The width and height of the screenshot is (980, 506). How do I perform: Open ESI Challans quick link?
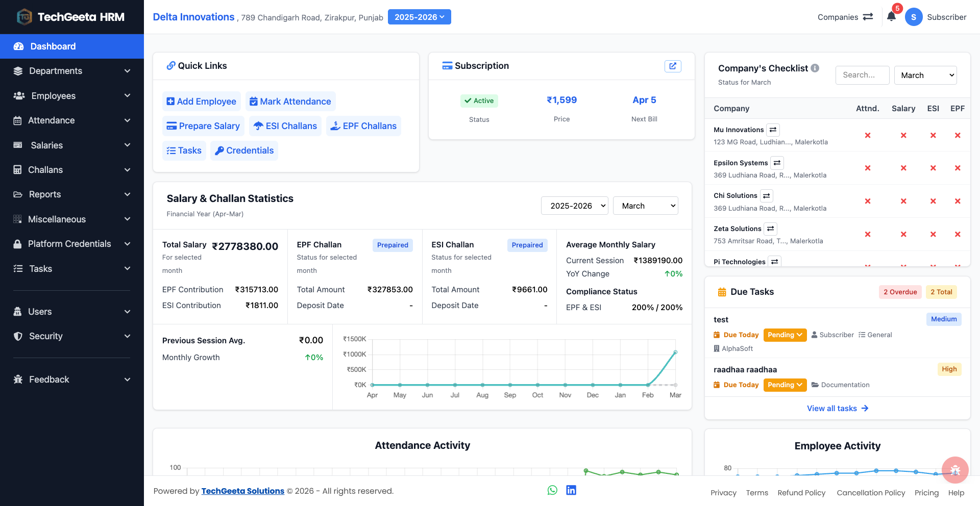285,126
